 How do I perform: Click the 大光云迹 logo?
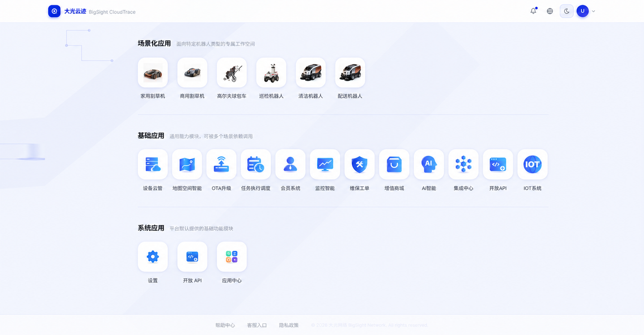click(54, 11)
